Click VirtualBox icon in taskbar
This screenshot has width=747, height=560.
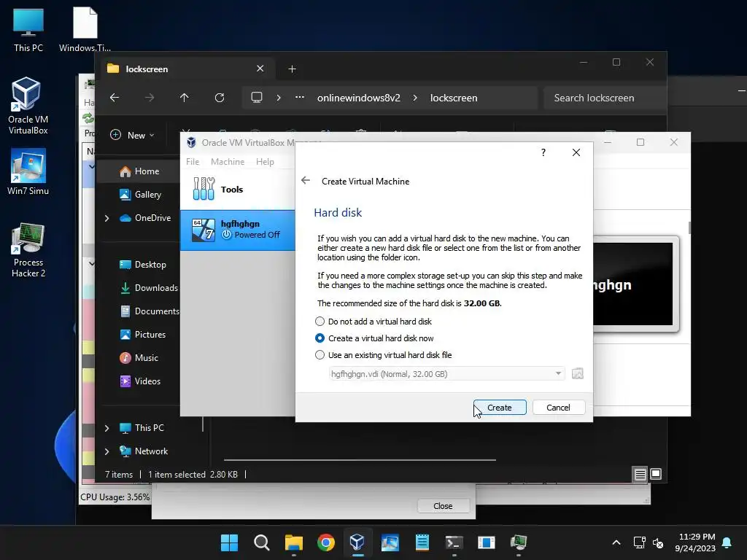point(357,542)
